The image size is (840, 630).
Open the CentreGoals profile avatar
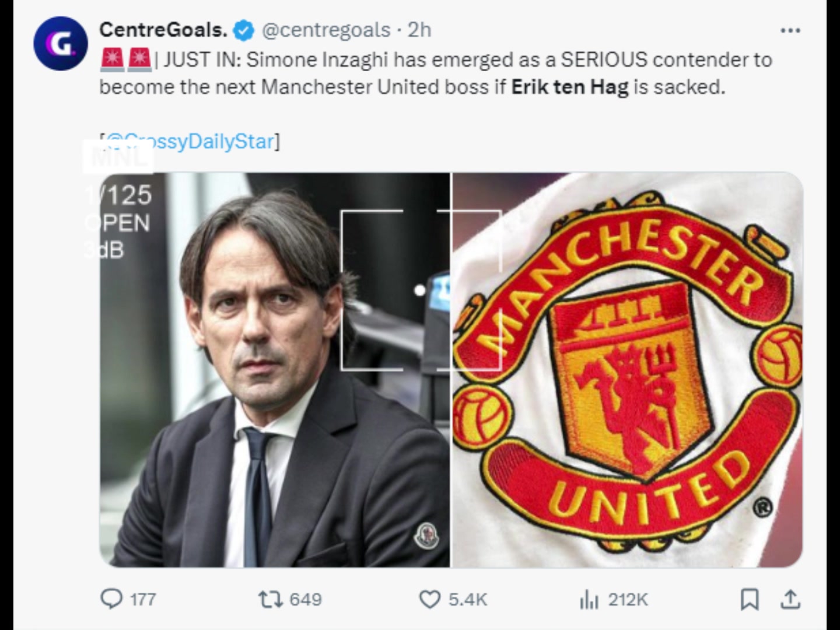pyautogui.click(x=60, y=43)
